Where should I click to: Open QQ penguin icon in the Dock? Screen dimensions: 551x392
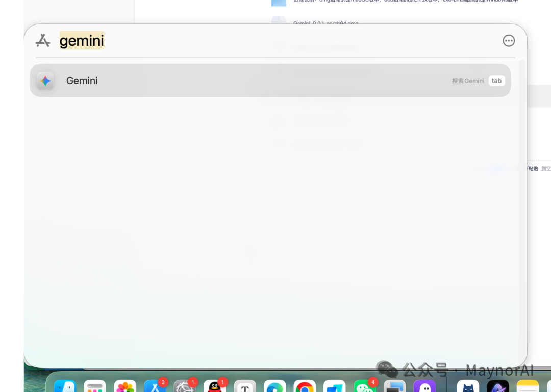pos(215,386)
